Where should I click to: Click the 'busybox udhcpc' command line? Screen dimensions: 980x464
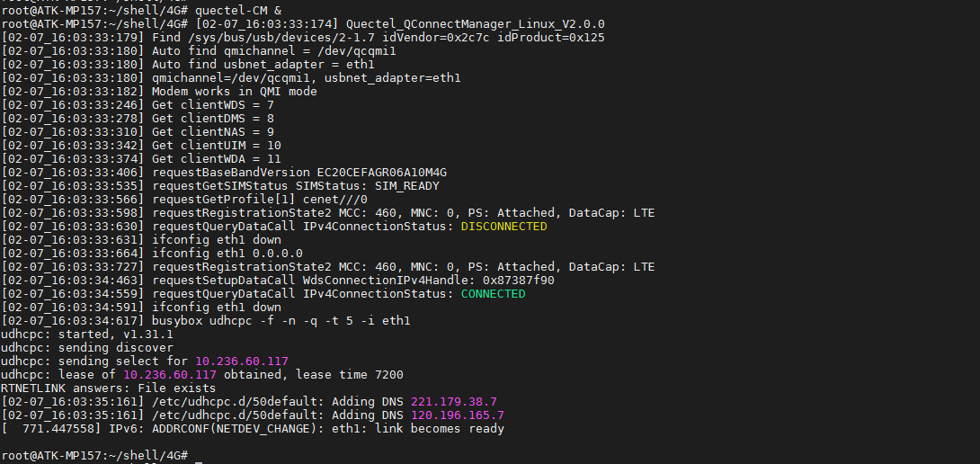pyautogui.click(x=281, y=321)
